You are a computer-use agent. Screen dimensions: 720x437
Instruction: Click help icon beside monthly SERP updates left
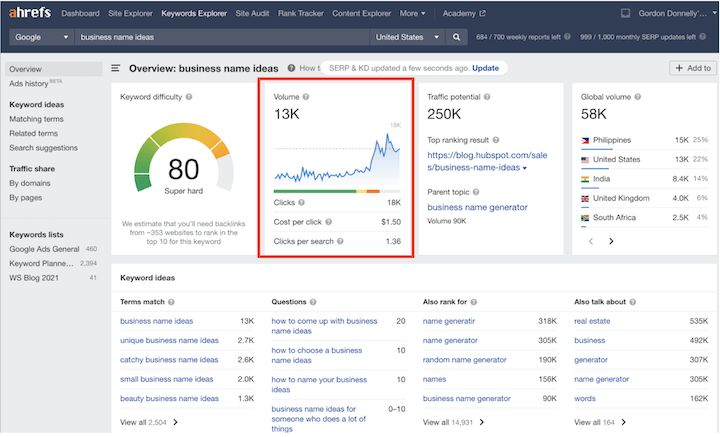point(703,37)
